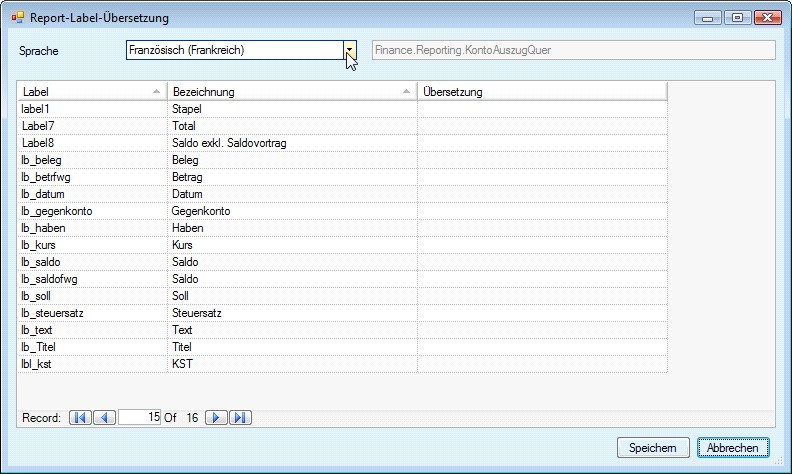Select the lb_haben cell
The height and width of the screenshot is (474, 792).
pos(92,228)
